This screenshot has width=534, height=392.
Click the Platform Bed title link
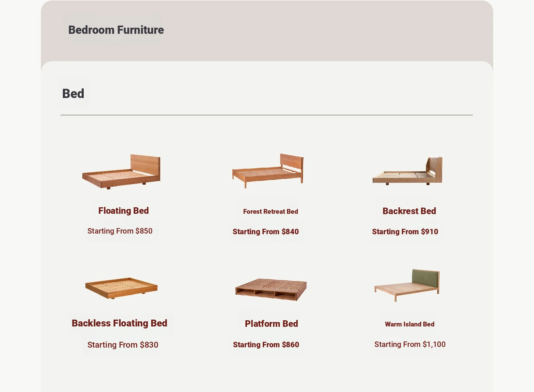coord(272,323)
